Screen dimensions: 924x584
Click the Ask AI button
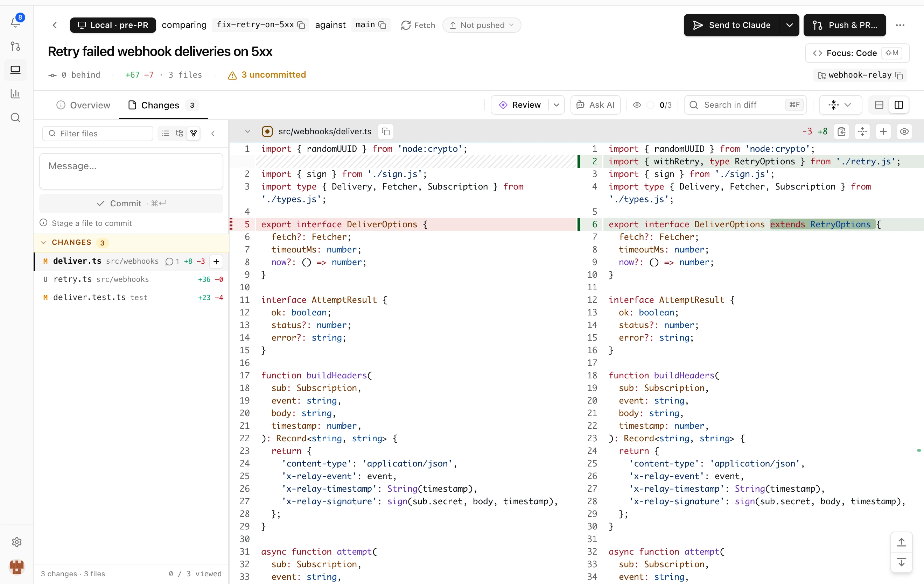tap(595, 105)
